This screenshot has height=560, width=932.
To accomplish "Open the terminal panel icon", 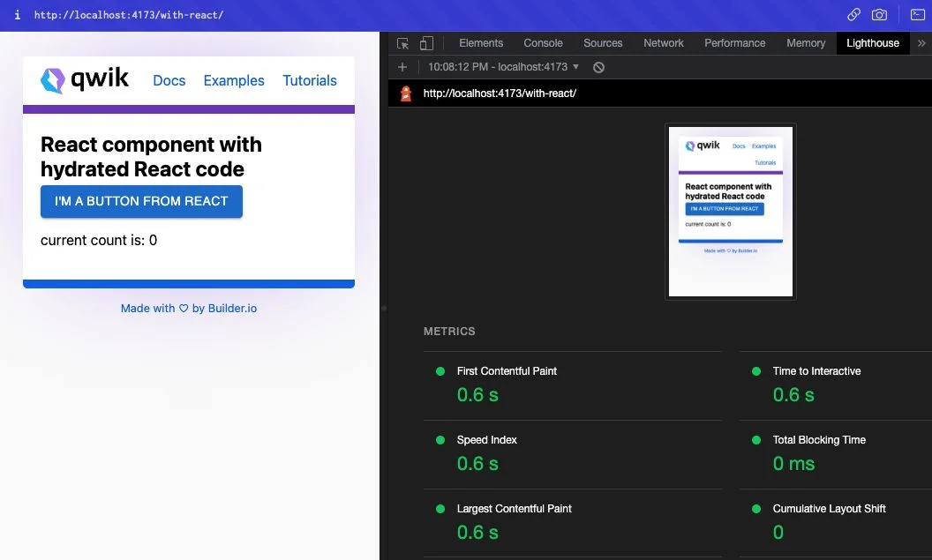I will pos(918,15).
